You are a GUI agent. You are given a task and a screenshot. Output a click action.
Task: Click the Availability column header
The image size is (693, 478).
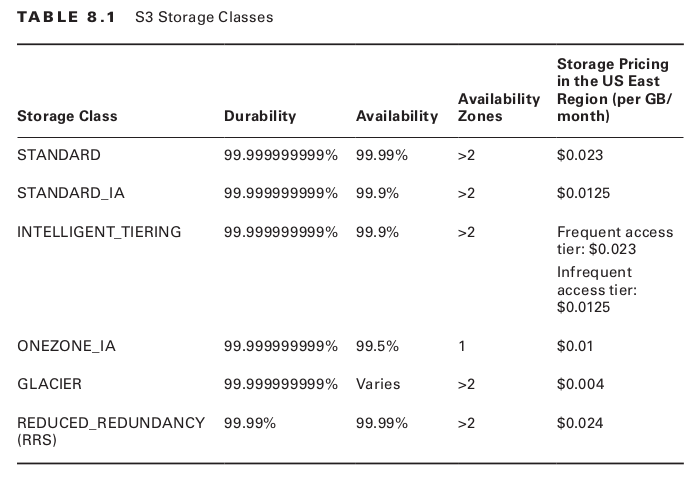(397, 116)
